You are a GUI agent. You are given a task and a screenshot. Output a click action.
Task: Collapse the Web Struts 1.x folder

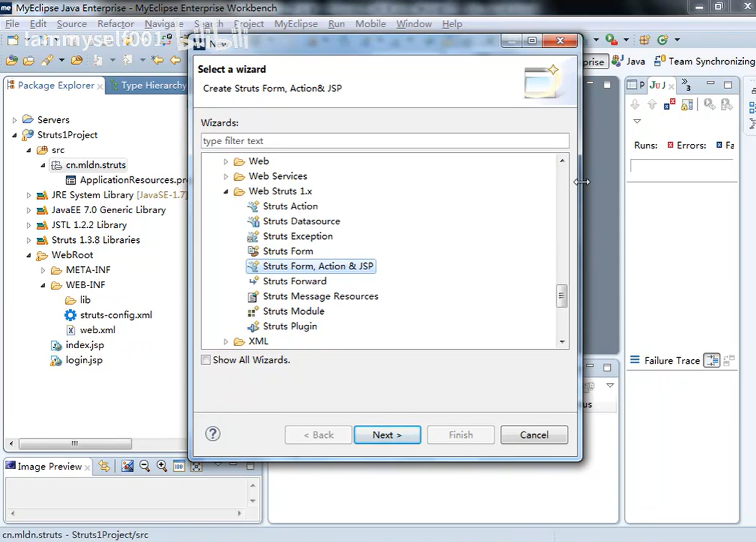click(225, 192)
